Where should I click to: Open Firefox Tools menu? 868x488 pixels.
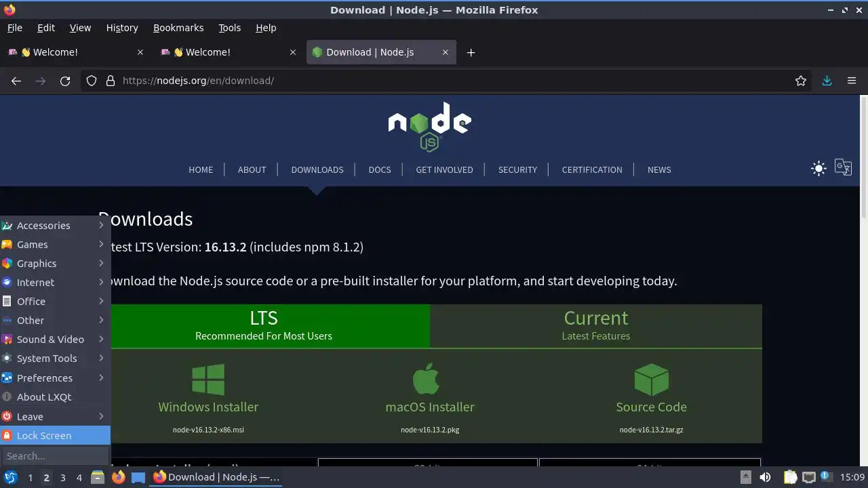pos(229,28)
